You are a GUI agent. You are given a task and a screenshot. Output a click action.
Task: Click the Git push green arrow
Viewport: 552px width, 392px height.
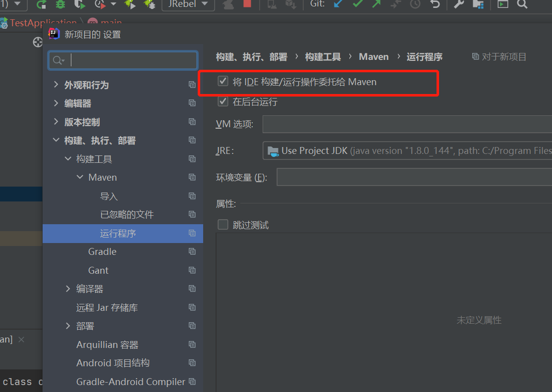coord(376,4)
